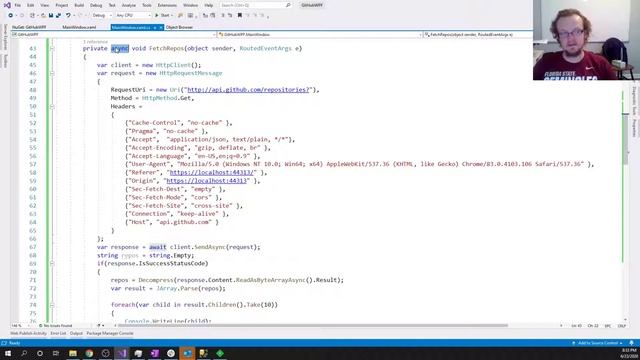
Task: Open the Web Publish Activity panel tab
Action: click(x=29, y=333)
